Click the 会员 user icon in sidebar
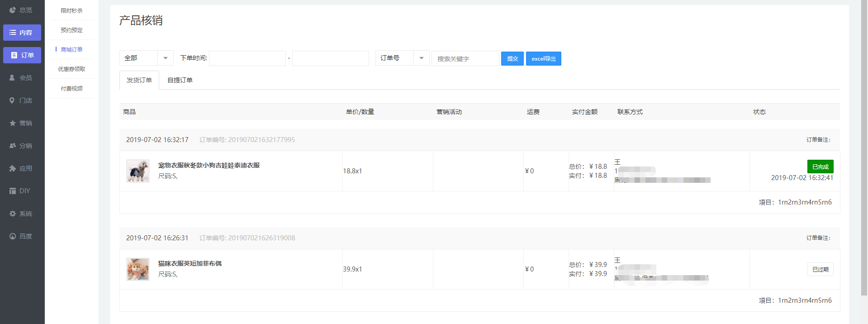The height and width of the screenshot is (324, 868). pos(13,78)
